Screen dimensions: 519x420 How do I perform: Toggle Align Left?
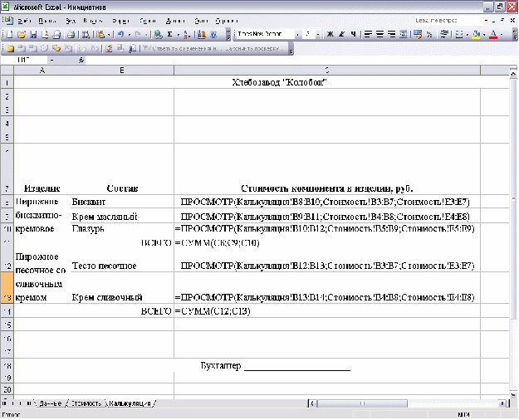[x=368, y=34]
